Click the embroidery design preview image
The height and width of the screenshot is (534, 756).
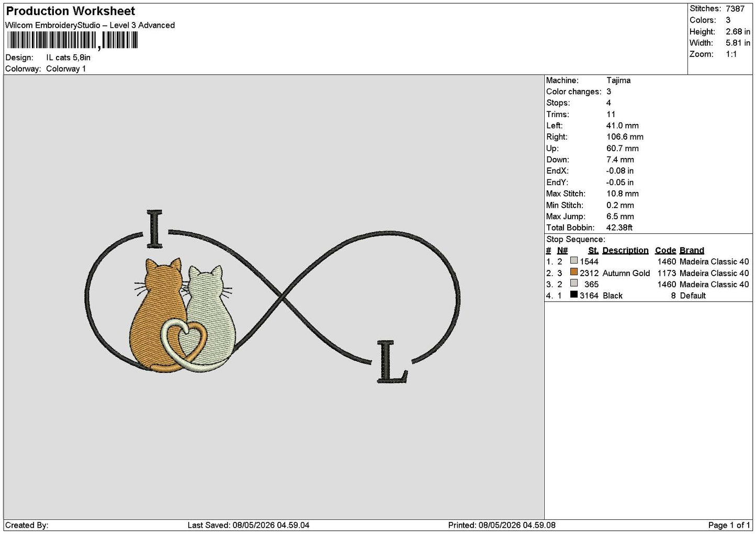tap(273, 297)
